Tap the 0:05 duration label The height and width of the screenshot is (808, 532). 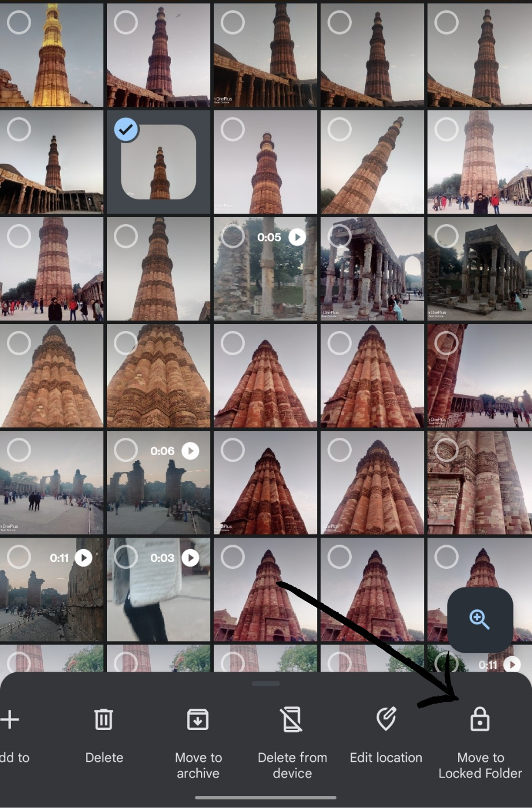point(269,237)
